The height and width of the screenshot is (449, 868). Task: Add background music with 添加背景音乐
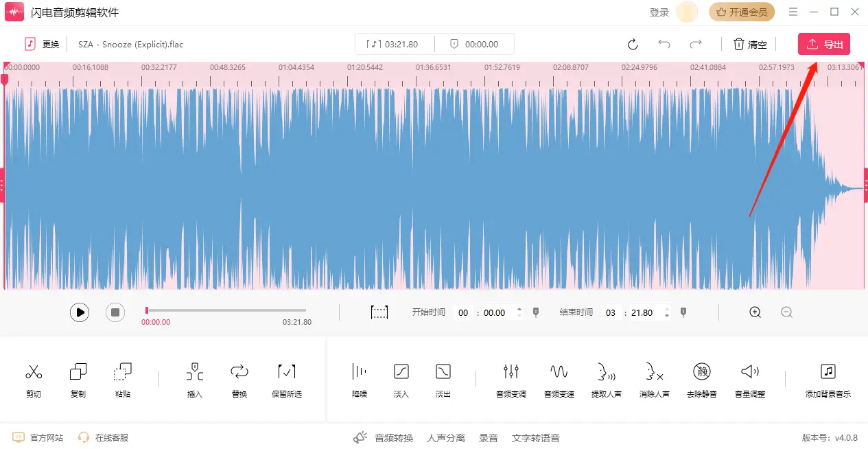(x=828, y=380)
